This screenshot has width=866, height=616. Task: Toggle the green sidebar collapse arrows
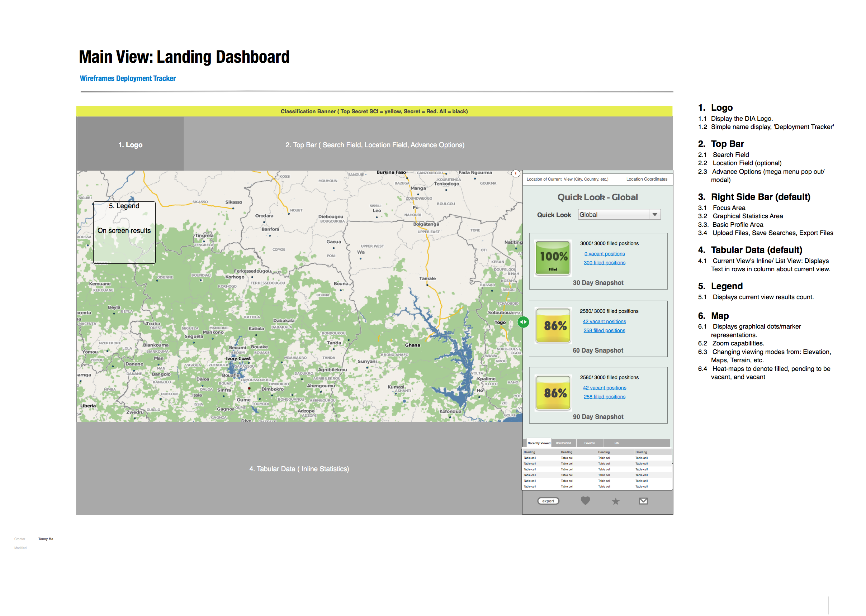523,322
